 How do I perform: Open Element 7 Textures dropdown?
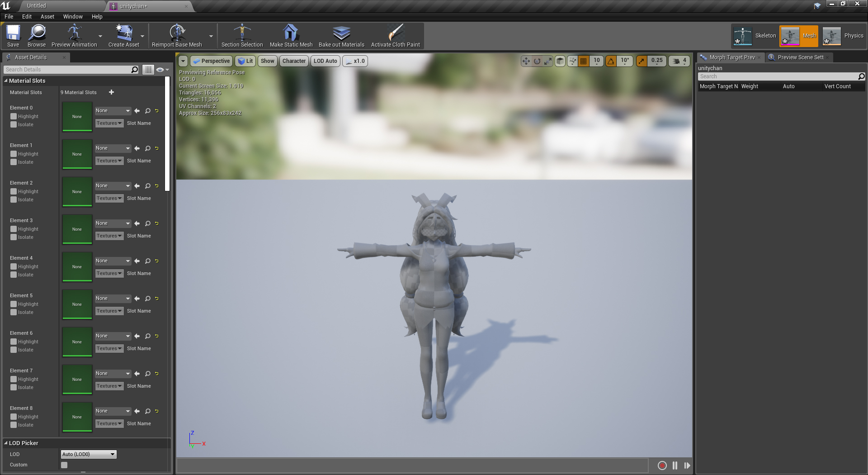click(x=109, y=386)
